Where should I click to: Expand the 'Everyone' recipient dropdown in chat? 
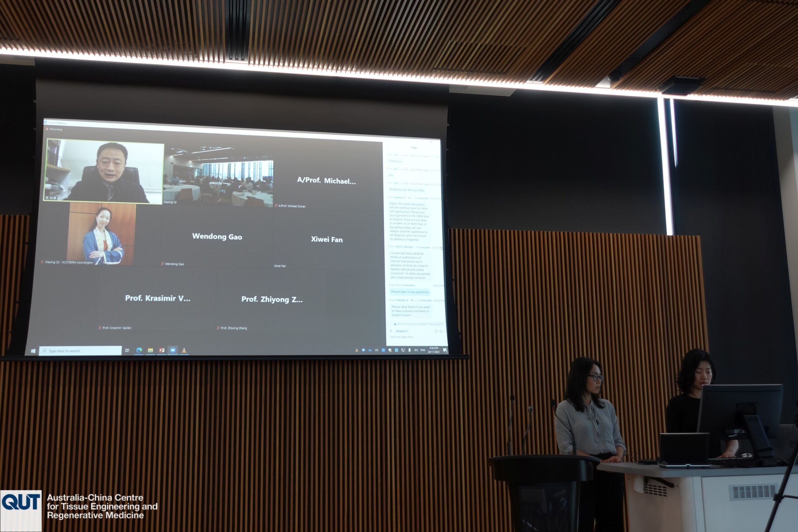[402, 331]
